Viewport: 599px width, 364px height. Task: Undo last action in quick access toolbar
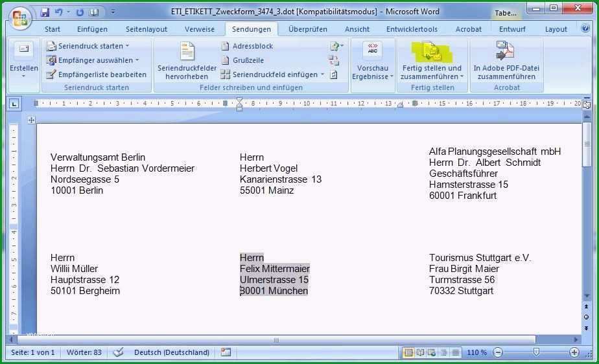(58, 12)
